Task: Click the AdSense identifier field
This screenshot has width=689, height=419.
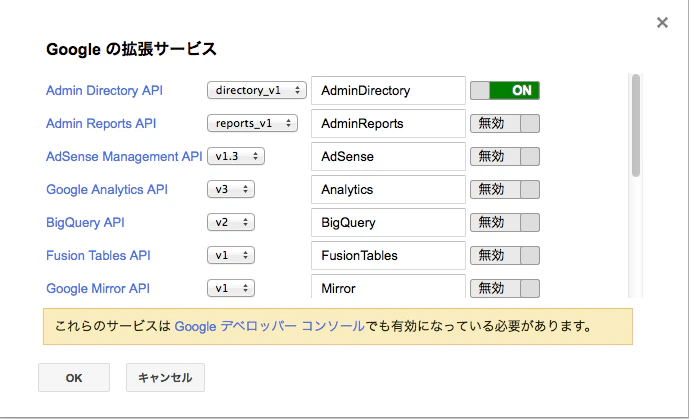Action: coord(388,156)
